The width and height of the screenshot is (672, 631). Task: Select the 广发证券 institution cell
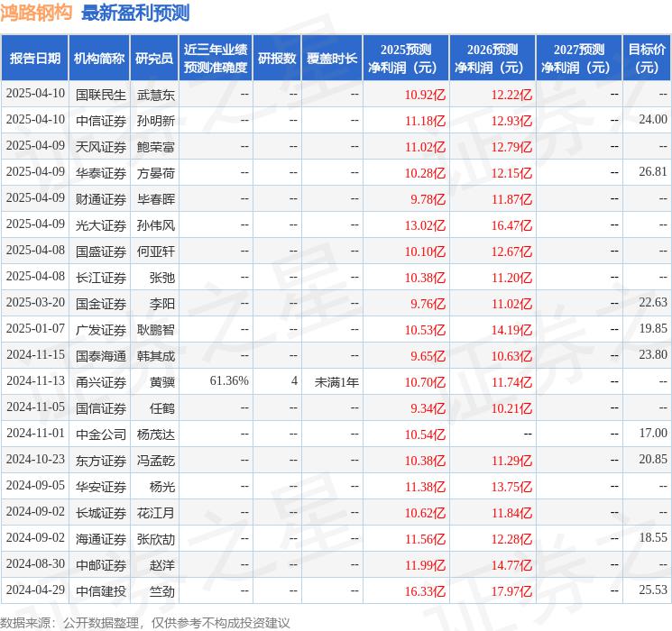(101, 330)
